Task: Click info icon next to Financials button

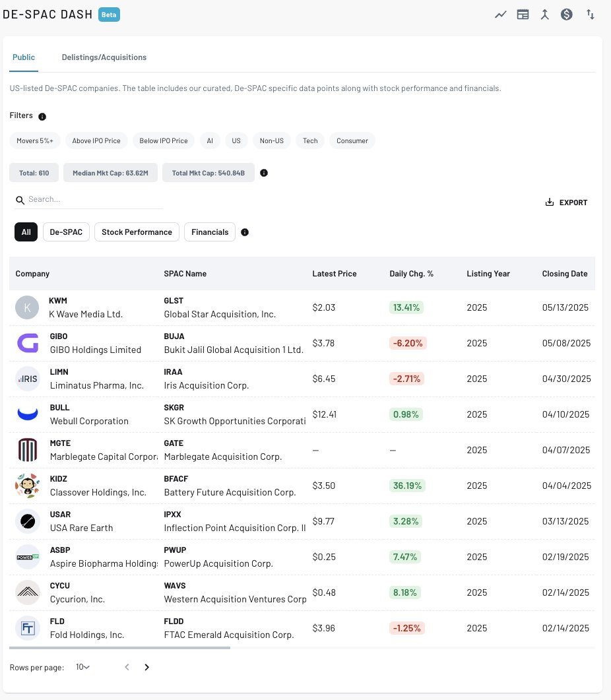Action: tap(245, 232)
